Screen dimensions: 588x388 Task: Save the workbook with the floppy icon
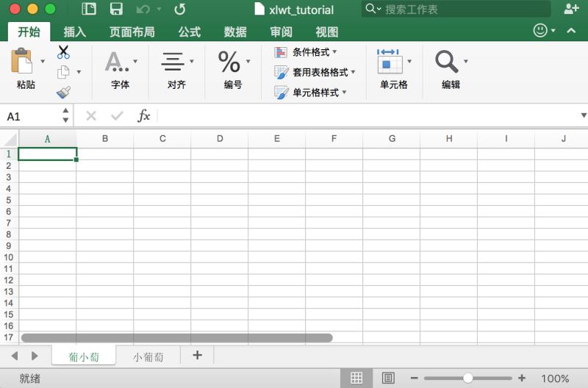click(x=116, y=9)
